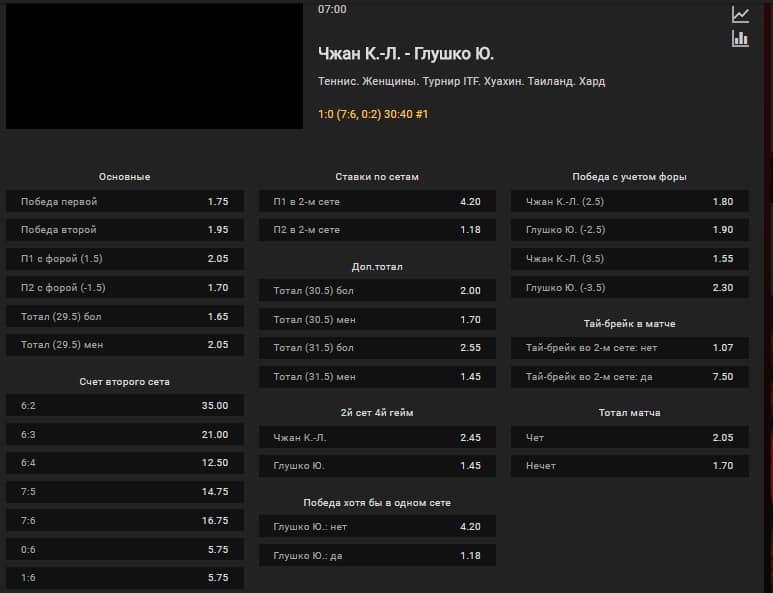Click the black video stream thumbnail
Screen dimensions: 773x593
(154, 66)
